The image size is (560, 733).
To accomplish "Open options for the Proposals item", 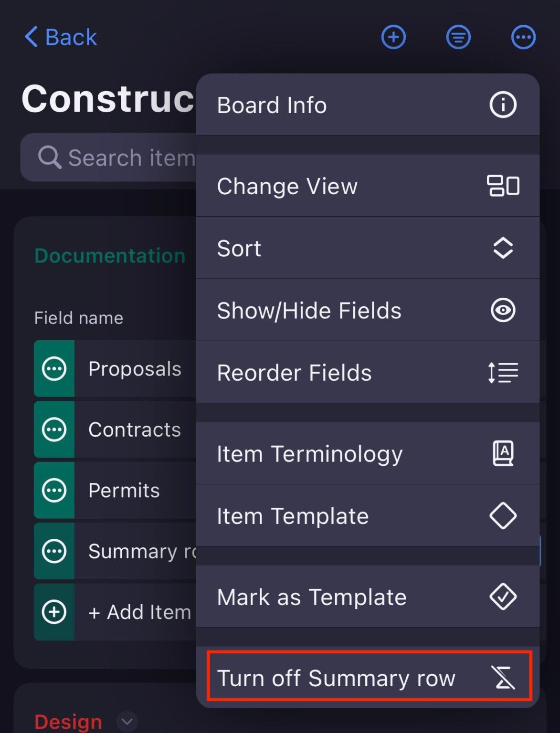I will [54, 368].
